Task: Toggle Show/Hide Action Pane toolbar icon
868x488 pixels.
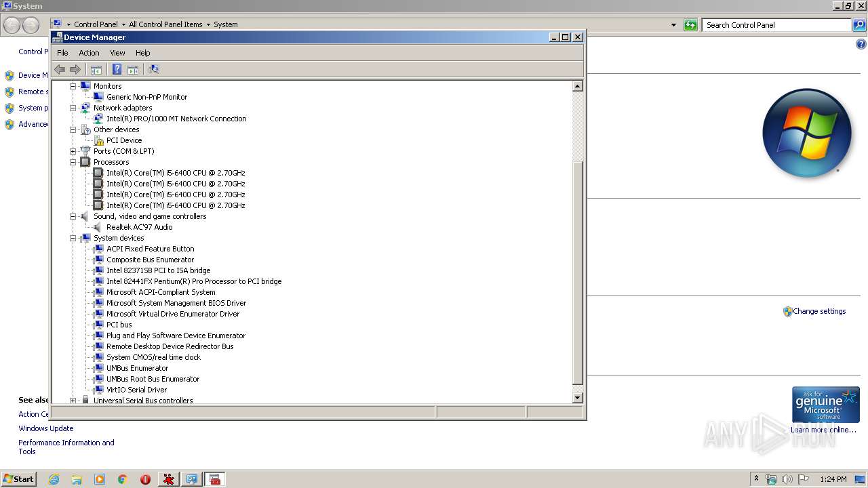Action: 133,69
